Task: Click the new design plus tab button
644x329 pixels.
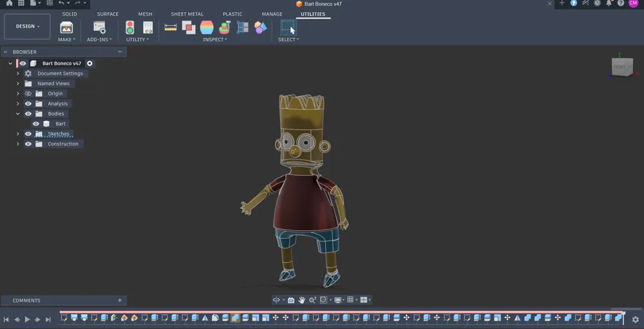Action: pyautogui.click(x=562, y=3)
